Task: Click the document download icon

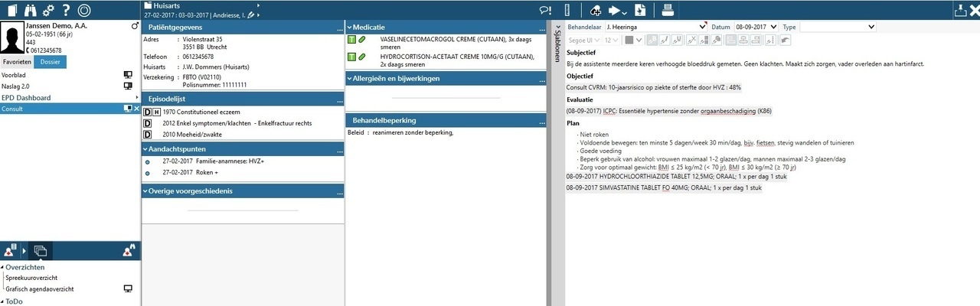Action: 640,10
